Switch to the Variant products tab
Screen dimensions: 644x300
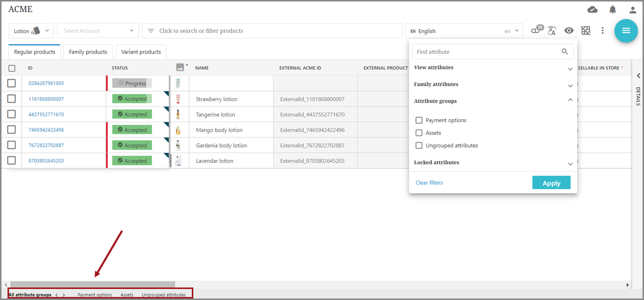(141, 52)
